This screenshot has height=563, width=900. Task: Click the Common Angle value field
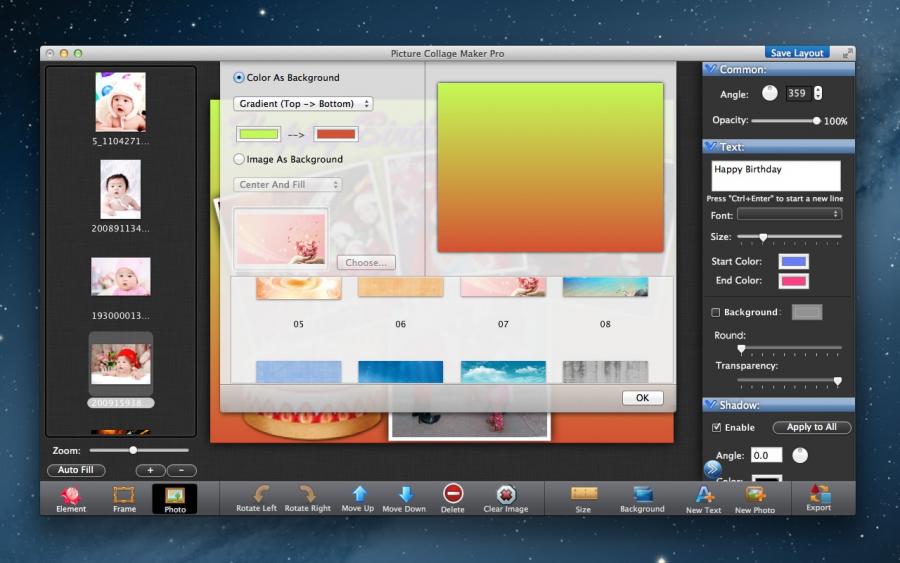(x=798, y=93)
